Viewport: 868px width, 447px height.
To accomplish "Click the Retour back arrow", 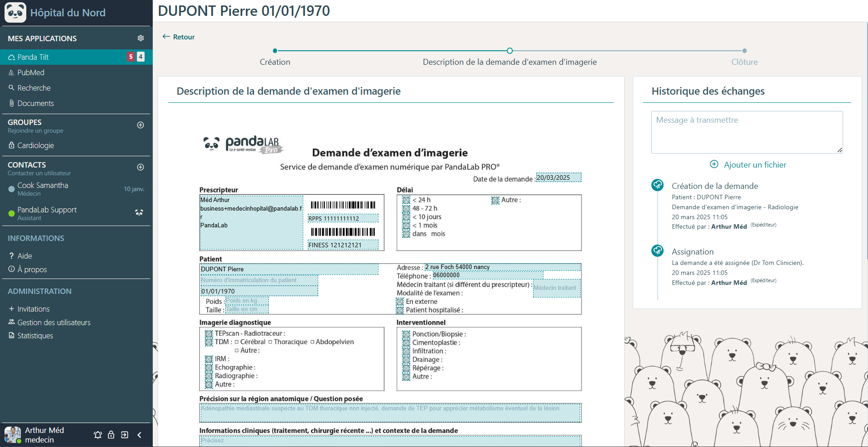I will pyautogui.click(x=166, y=37).
